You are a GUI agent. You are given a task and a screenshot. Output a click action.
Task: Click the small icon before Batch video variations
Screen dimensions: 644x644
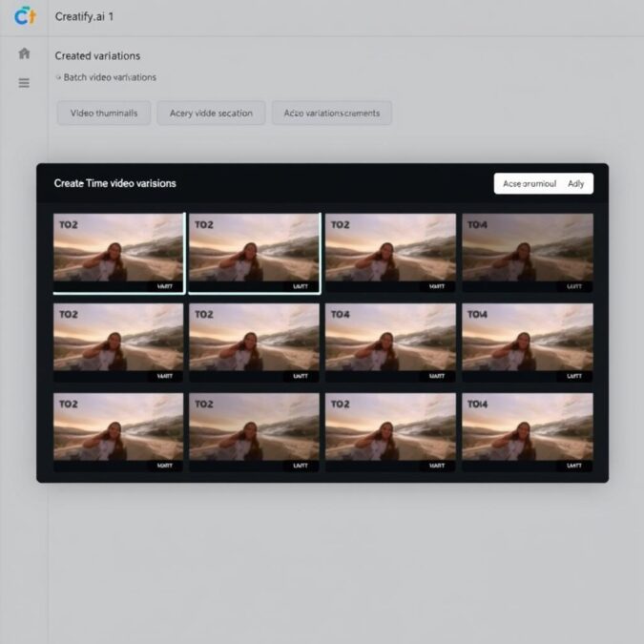[59, 77]
